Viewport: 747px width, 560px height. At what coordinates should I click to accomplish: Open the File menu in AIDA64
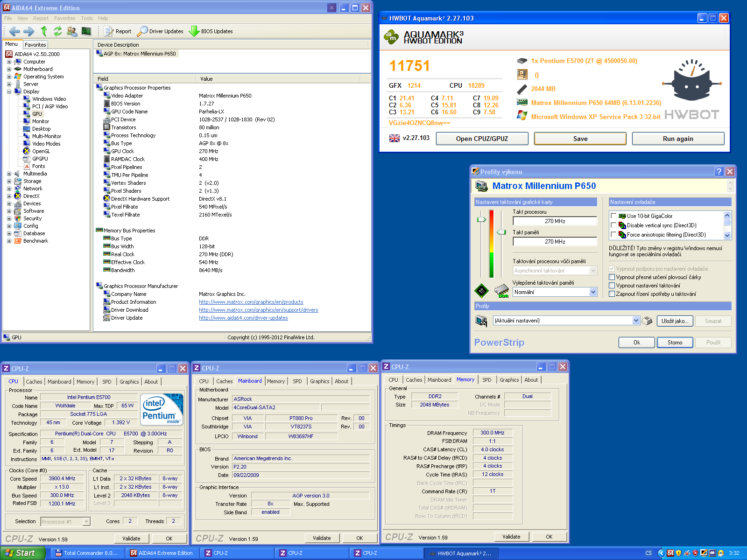[8, 18]
